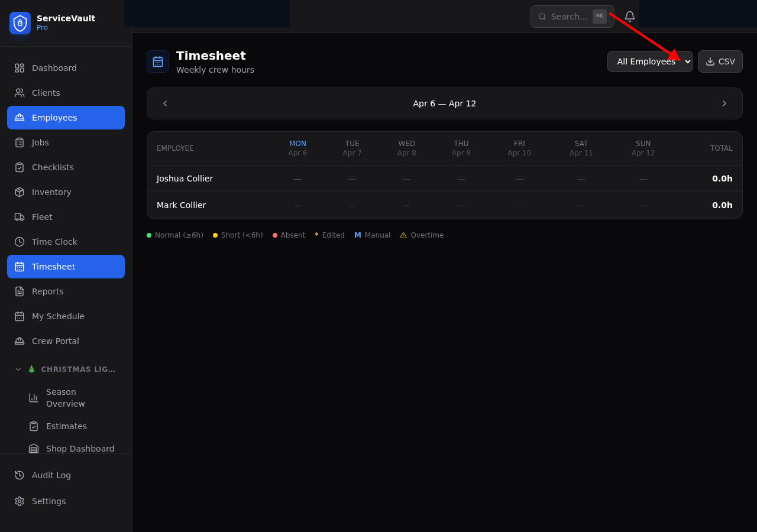Open Settings gear in sidebar
757x532 pixels.
20,501
